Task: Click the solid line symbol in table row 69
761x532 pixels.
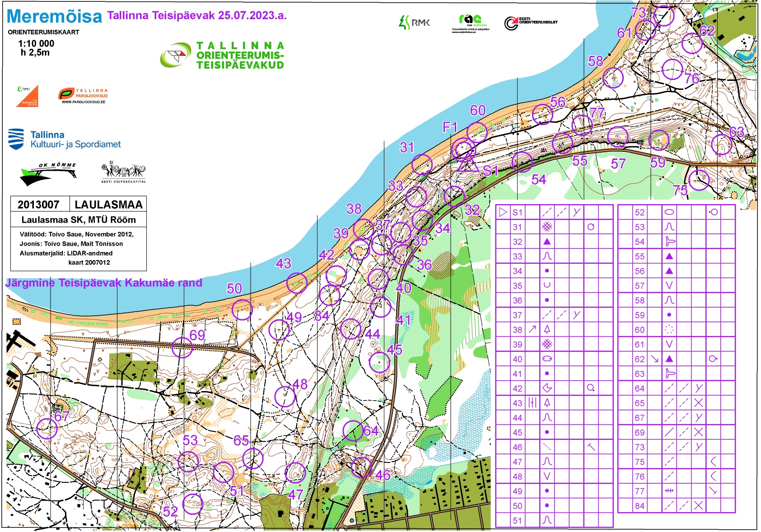Action: [x=669, y=432]
